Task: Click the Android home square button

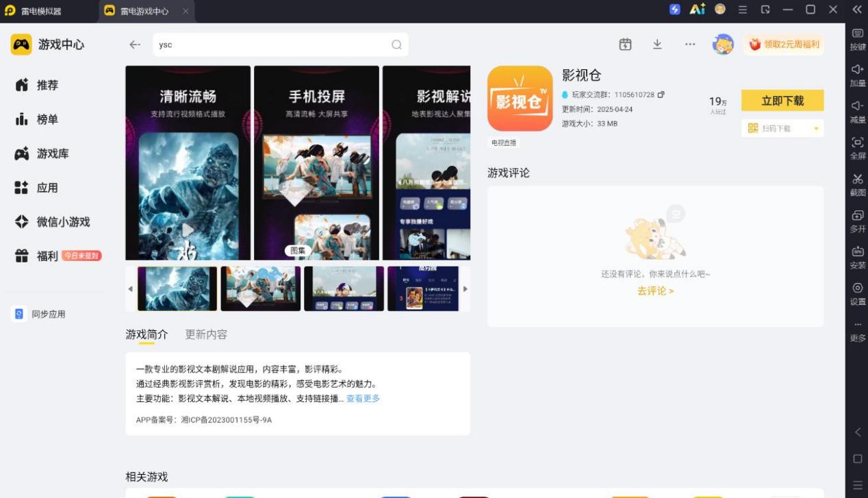Action: 858,458
